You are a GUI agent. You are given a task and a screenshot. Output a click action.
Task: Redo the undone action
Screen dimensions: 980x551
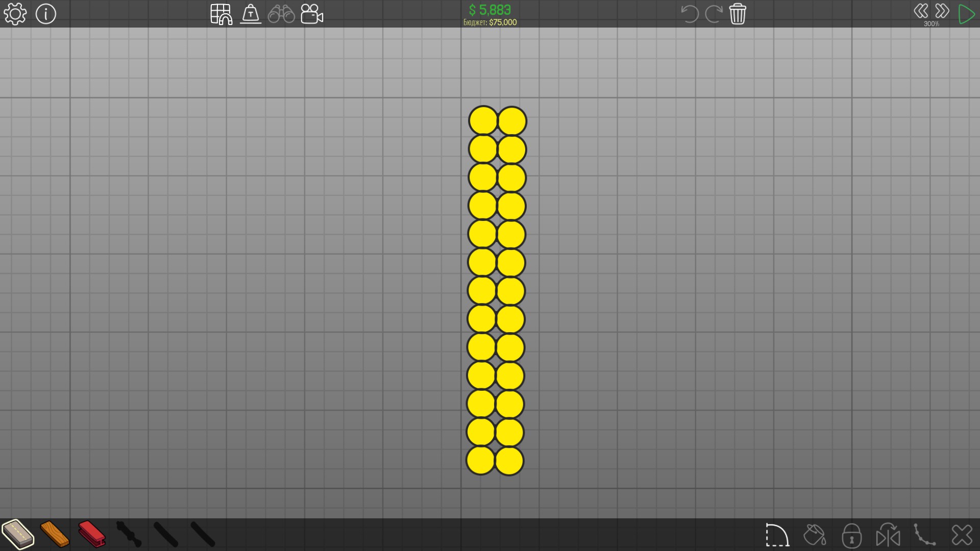coord(713,14)
